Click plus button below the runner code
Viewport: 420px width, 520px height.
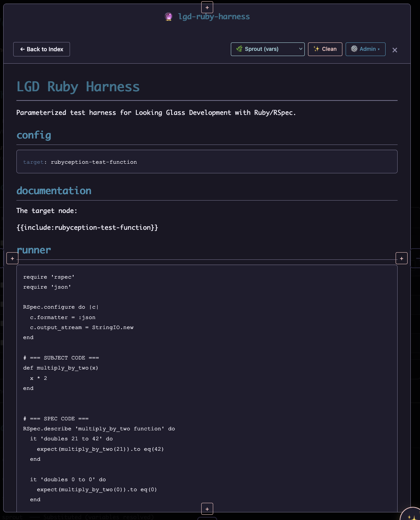(207, 509)
